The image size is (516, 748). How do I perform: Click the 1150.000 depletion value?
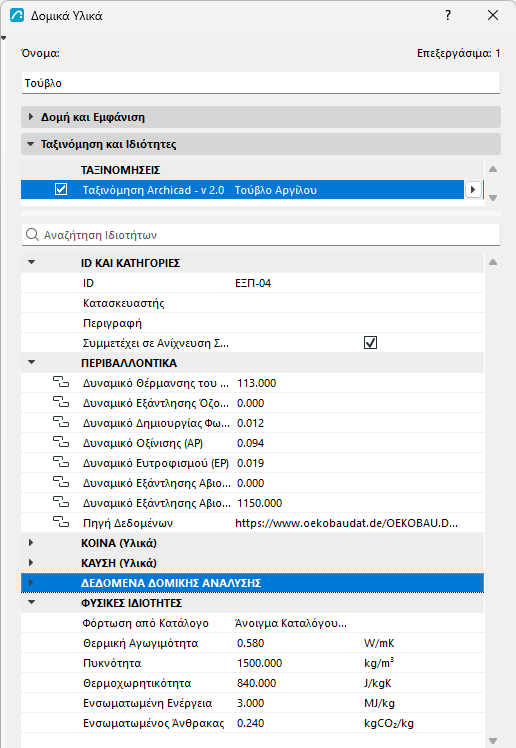point(259,503)
